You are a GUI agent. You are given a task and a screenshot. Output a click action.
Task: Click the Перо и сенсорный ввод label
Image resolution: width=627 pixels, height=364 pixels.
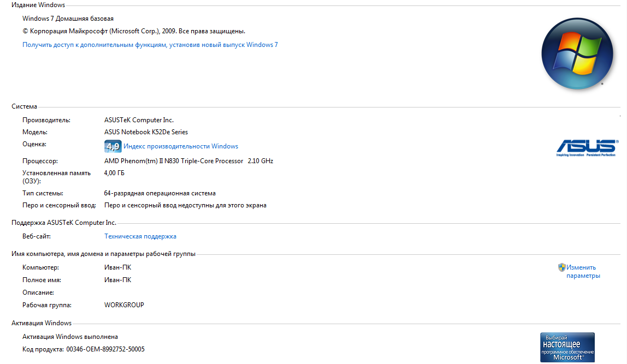click(59, 205)
